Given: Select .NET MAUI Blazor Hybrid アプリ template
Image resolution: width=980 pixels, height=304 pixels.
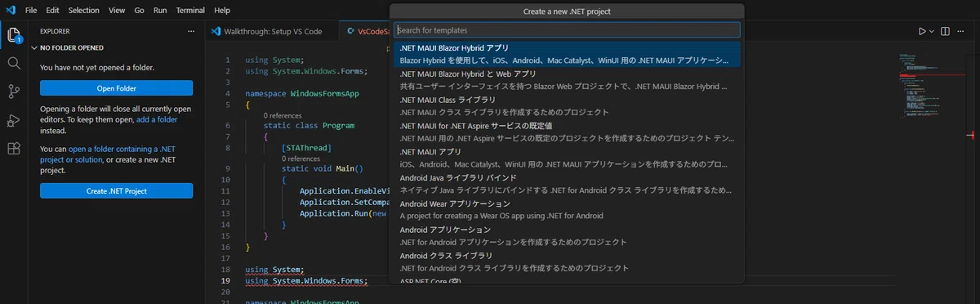Looking at the screenshot, I should pyautogui.click(x=568, y=54).
